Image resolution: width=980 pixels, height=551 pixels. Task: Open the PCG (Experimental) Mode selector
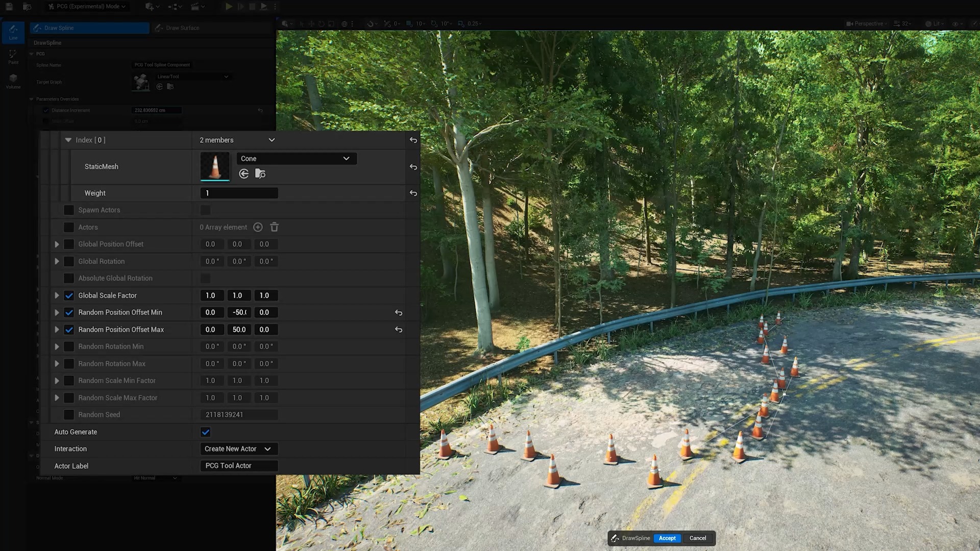(86, 7)
